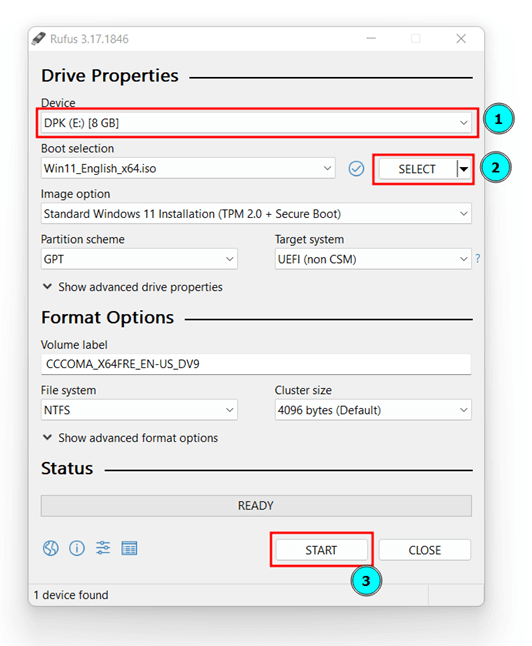Show the log window icon
The height and width of the screenshot is (646, 532).
point(129,548)
